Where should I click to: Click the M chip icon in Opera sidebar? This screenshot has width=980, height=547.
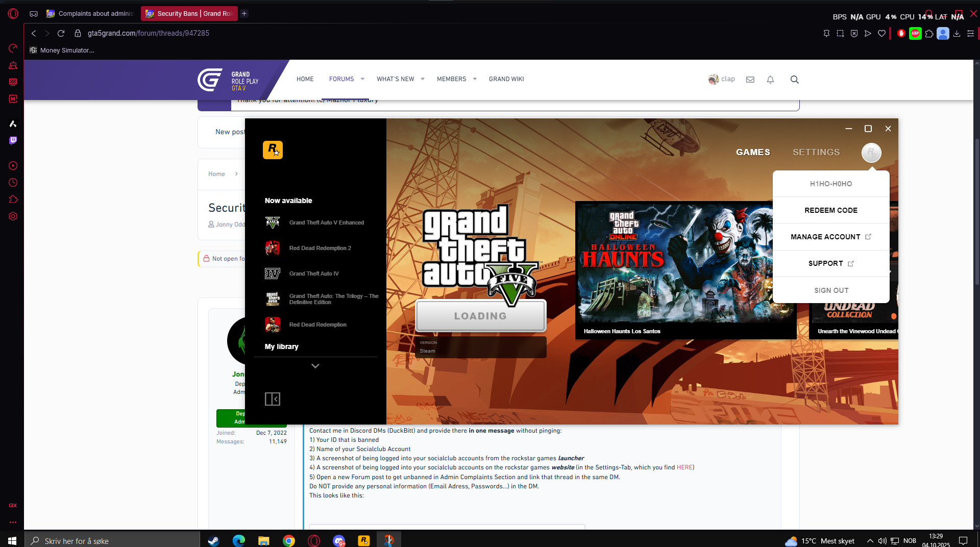(x=13, y=98)
